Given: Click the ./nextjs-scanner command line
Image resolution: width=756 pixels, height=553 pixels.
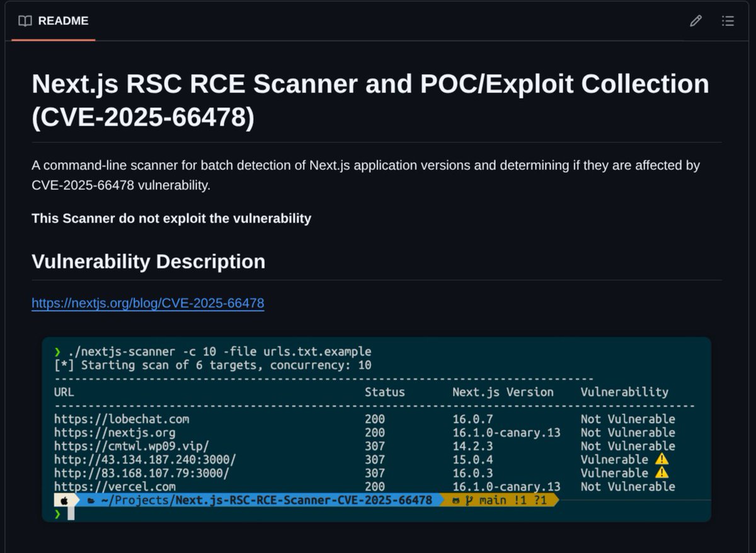Looking at the screenshot, I should point(213,351).
